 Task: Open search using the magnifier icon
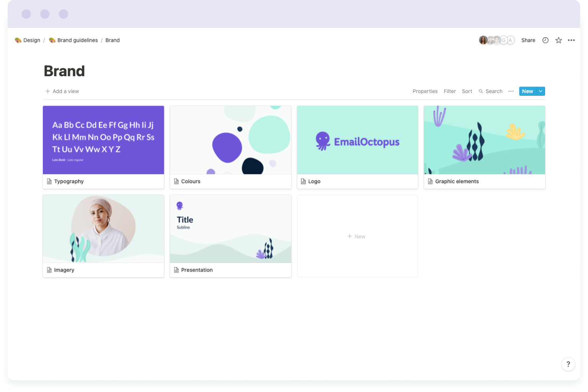point(480,91)
